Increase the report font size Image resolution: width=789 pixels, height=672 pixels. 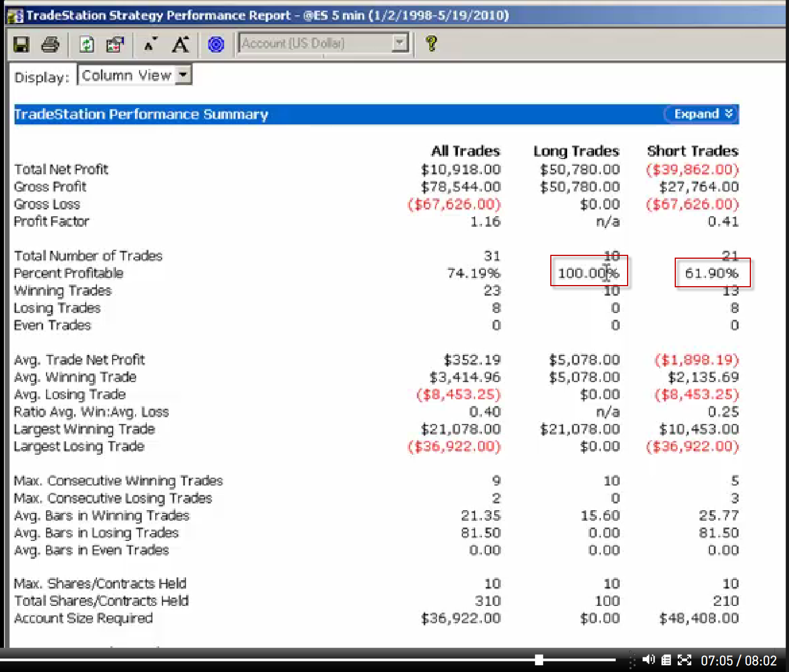[180, 44]
